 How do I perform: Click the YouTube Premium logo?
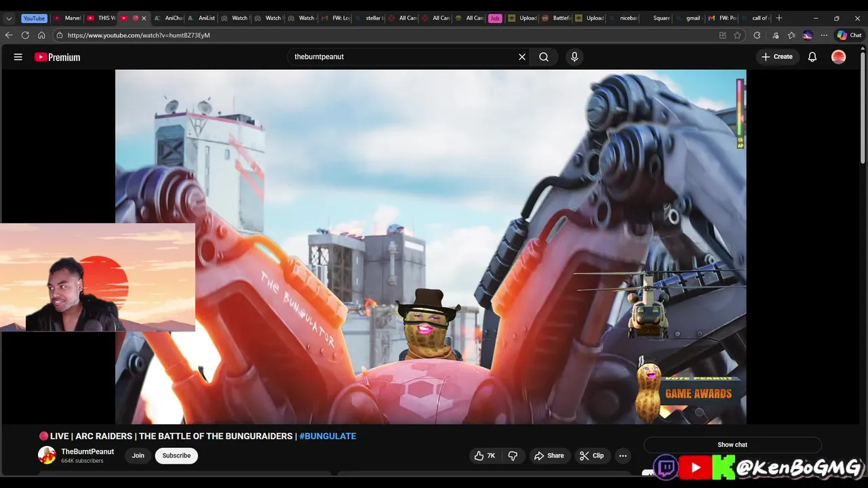point(58,57)
